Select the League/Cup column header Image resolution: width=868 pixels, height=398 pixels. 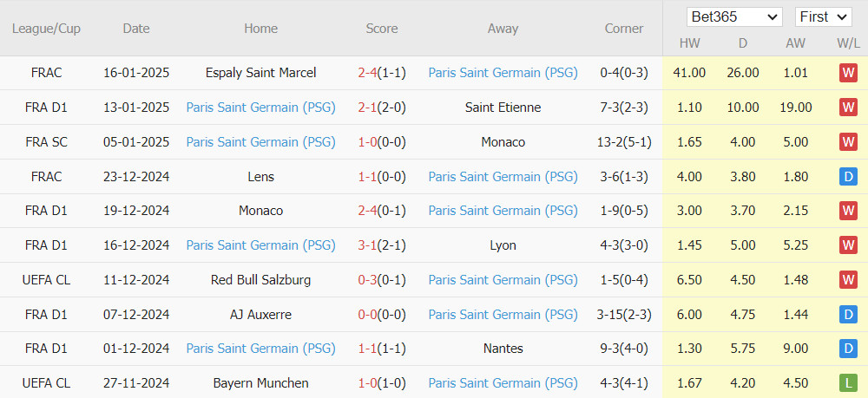[46, 29]
